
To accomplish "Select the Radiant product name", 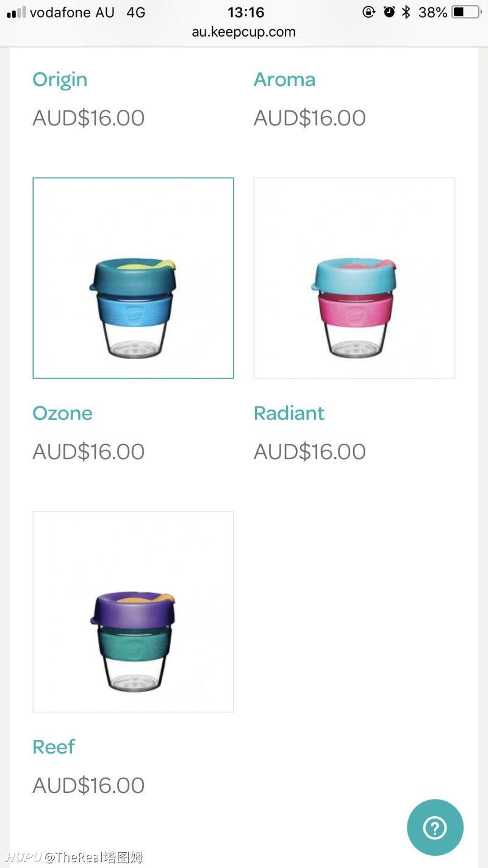I will tap(289, 413).
